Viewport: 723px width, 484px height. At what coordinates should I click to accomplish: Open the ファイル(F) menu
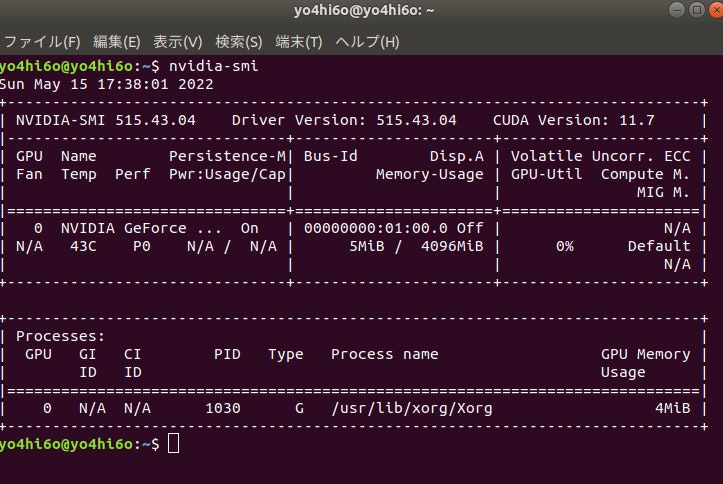click(x=42, y=42)
